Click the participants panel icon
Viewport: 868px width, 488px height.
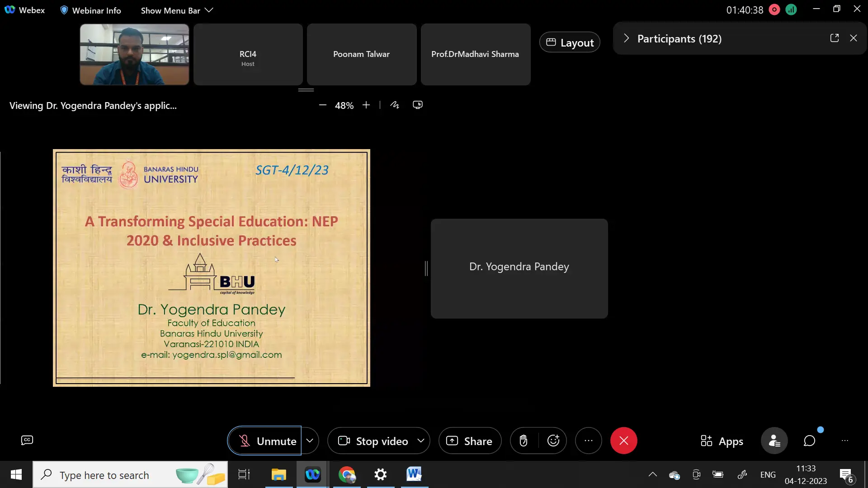[x=774, y=441]
